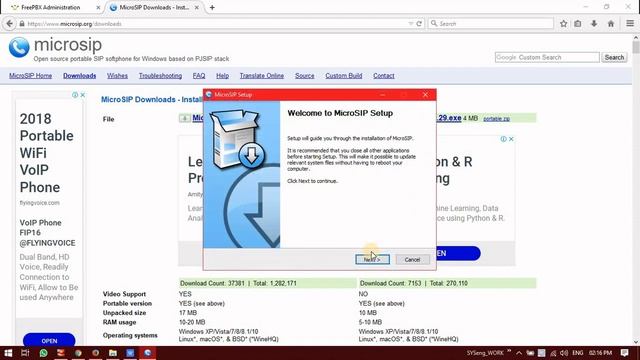Open the network icon in system tray
Viewport: 640px width, 360px height.
(553, 353)
